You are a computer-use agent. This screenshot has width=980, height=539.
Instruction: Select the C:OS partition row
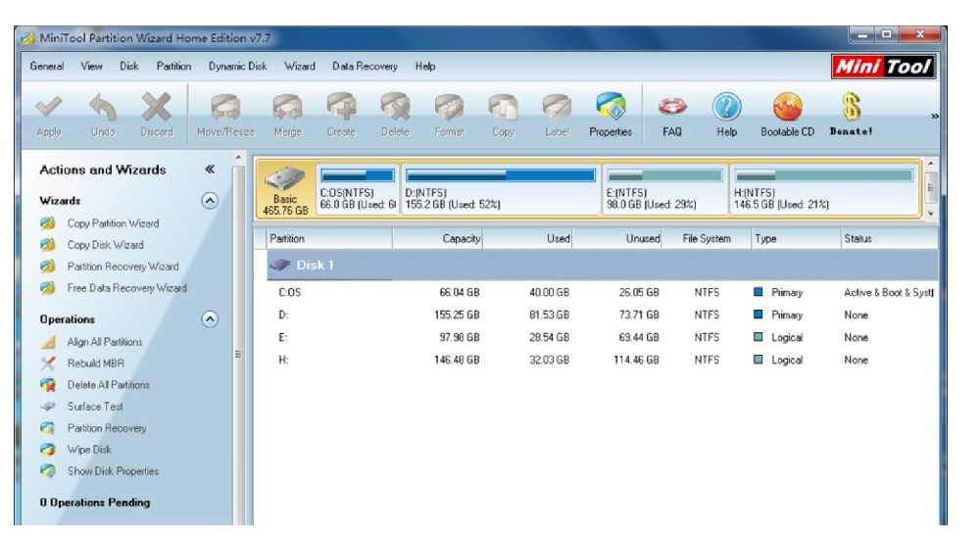point(602,292)
